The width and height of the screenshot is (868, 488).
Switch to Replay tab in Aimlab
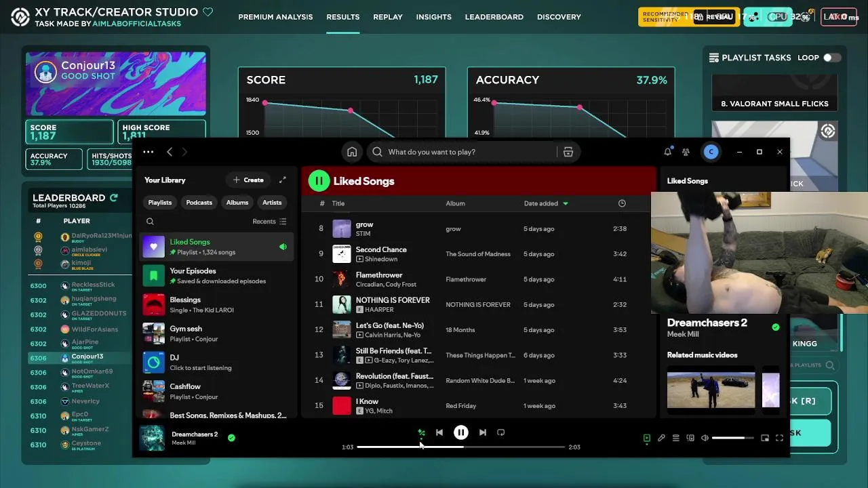click(x=388, y=17)
